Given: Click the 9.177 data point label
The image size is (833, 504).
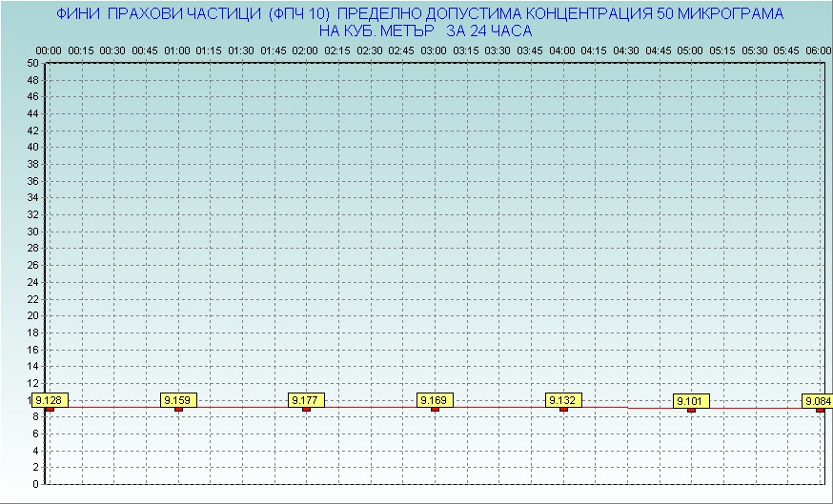Looking at the screenshot, I should [x=306, y=400].
